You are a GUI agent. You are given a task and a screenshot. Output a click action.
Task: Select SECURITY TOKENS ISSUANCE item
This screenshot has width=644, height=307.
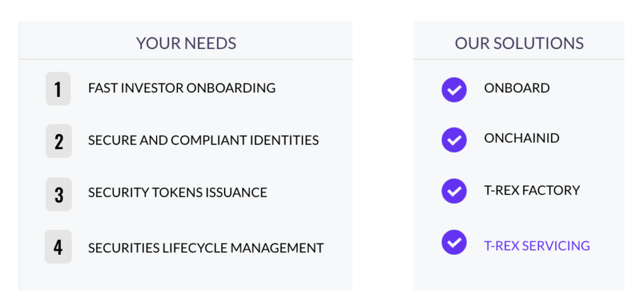click(177, 193)
